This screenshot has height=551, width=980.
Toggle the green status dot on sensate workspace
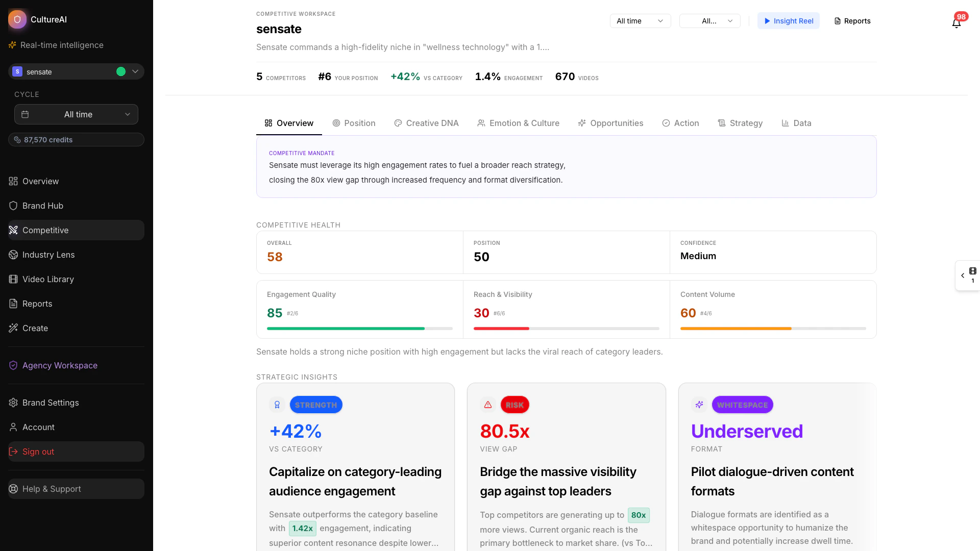tap(120, 71)
